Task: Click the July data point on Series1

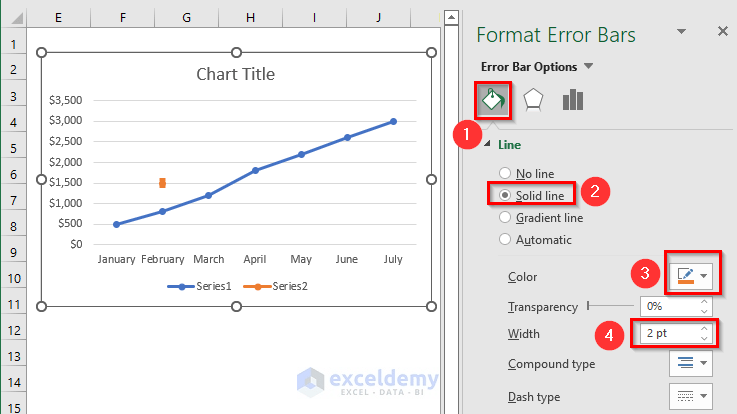Action: coord(393,122)
